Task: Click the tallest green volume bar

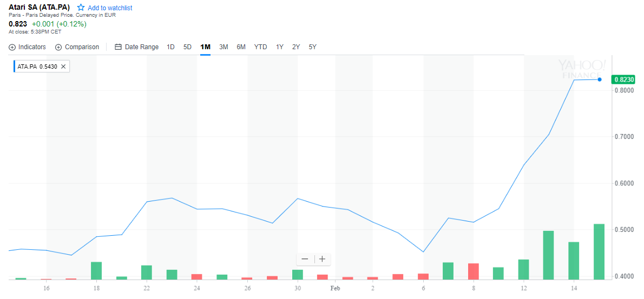Action: pyautogui.click(x=599, y=251)
